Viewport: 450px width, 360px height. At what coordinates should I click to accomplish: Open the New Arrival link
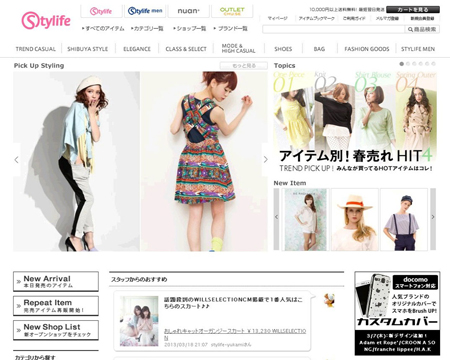pyautogui.click(x=56, y=281)
